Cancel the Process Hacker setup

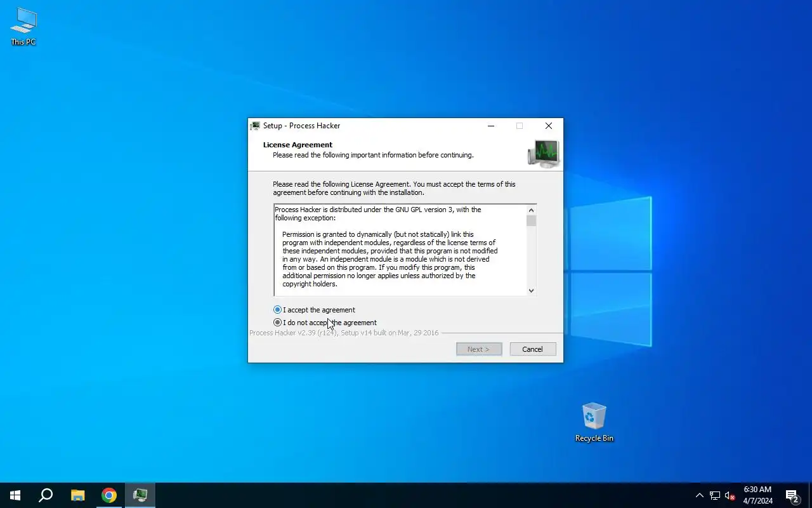point(533,349)
